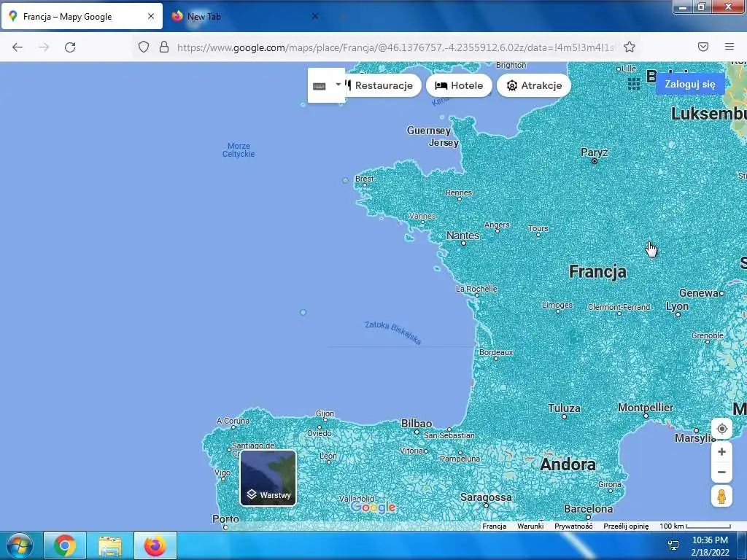Viewport: 747px width, 560px height.
Task: Click the Genewa city label
Action: [699, 293]
